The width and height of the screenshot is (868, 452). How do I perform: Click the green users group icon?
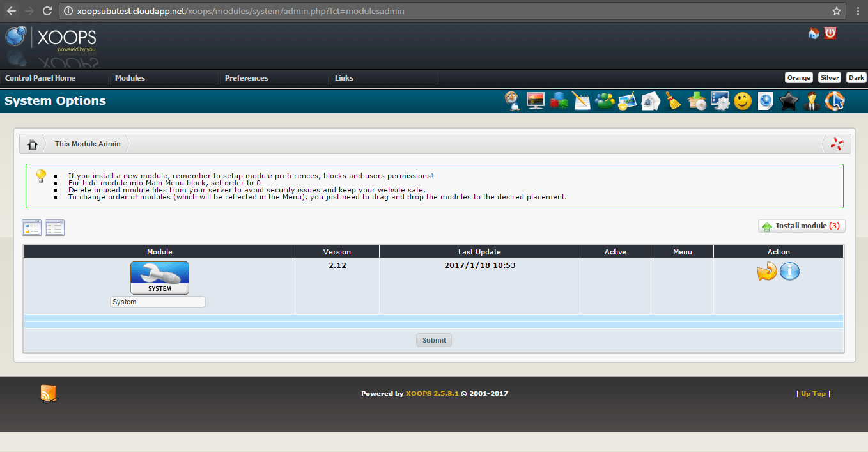[x=604, y=101]
